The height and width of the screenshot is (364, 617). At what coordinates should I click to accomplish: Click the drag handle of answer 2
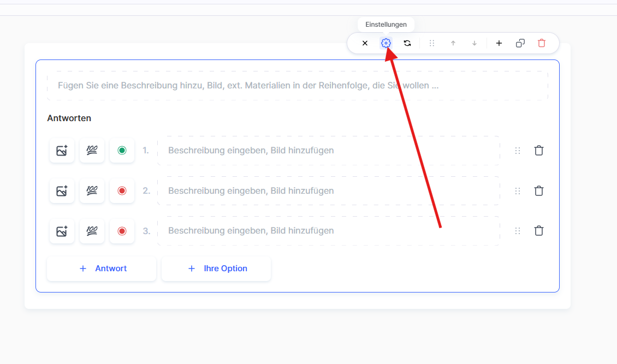click(518, 191)
